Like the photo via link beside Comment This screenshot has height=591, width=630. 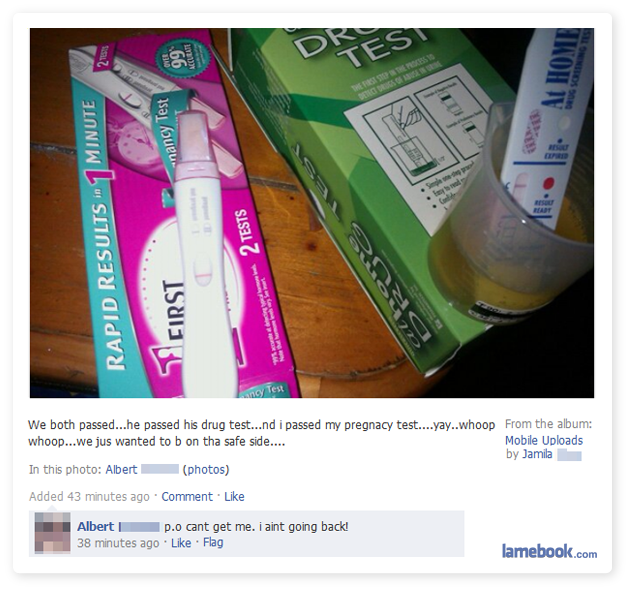[x=234, y=497]
